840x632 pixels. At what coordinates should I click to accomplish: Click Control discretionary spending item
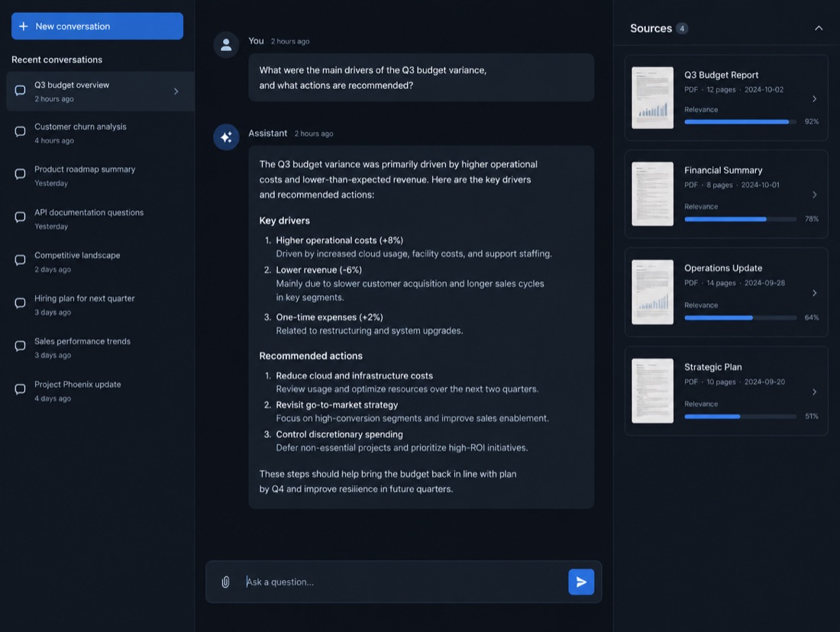[339, 434]
